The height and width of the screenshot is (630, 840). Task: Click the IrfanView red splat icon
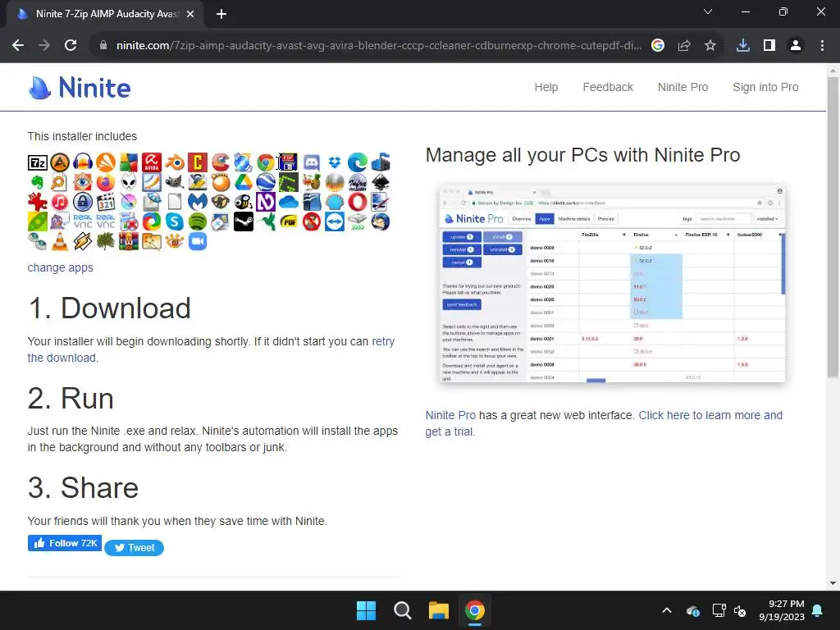tap(38, 202)
